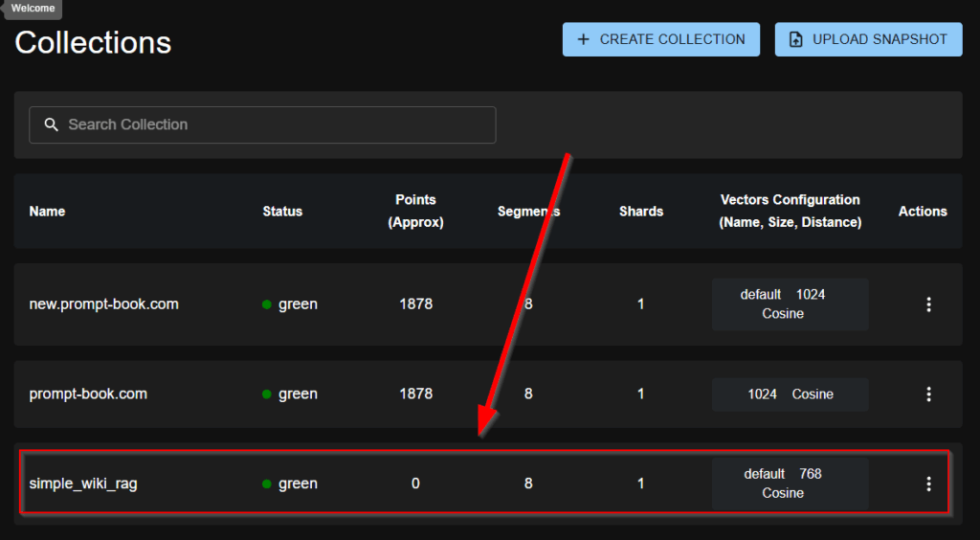This screenshot has width=980, height=540.
Task: Click the magnifier icon in search box
Action: [51, 124]
